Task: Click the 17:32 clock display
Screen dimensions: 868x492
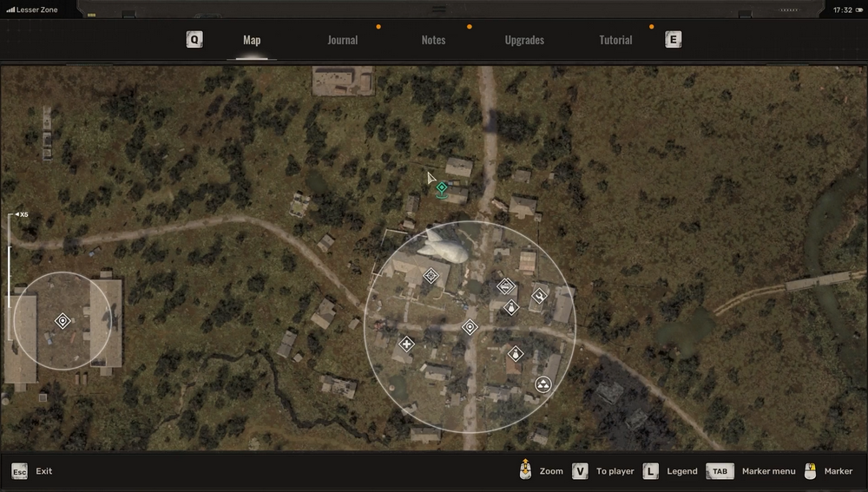Action: (x=843, y=10)
